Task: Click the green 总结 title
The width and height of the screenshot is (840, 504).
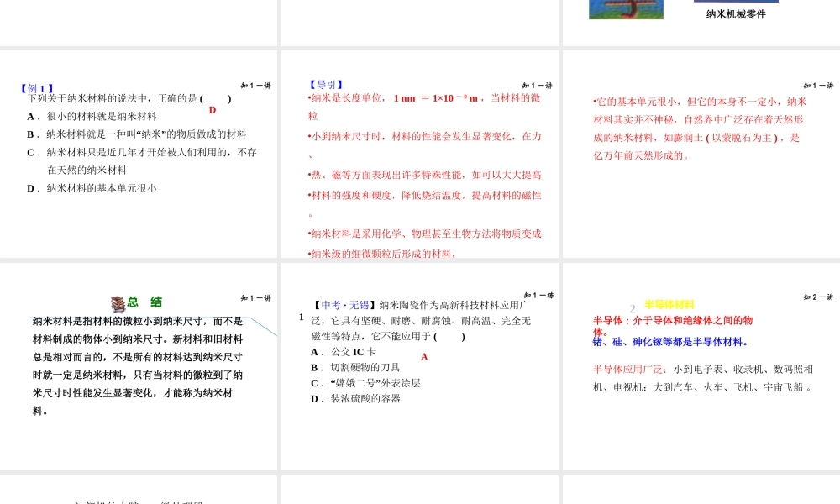Action: coord(144,302)
